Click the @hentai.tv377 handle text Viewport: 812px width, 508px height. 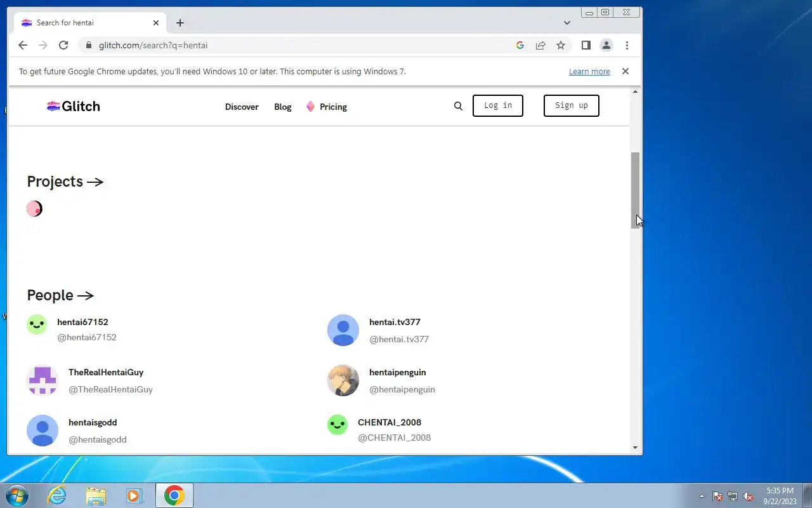399,339
